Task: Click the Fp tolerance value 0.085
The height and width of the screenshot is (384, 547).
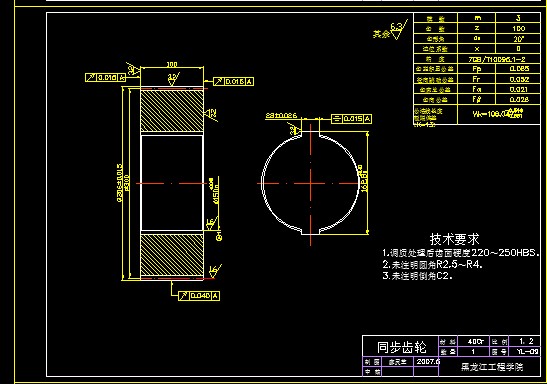Action: (519, 69)
